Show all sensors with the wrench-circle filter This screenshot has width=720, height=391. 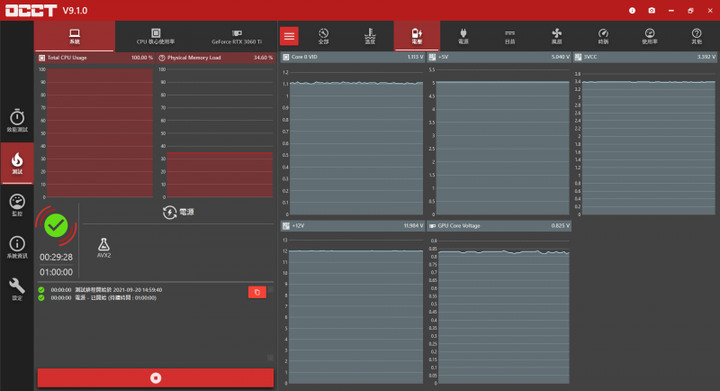[324, 36]
